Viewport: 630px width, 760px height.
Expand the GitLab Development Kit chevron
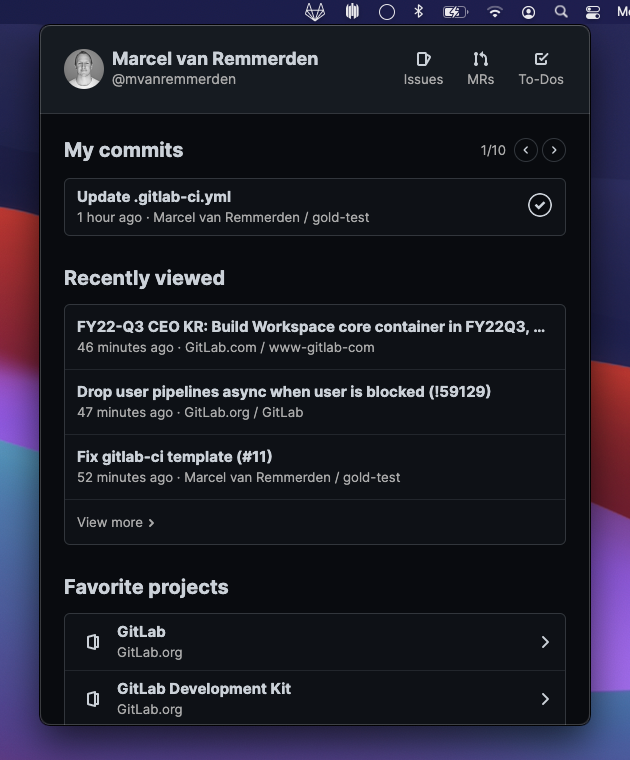pos(545,699)
